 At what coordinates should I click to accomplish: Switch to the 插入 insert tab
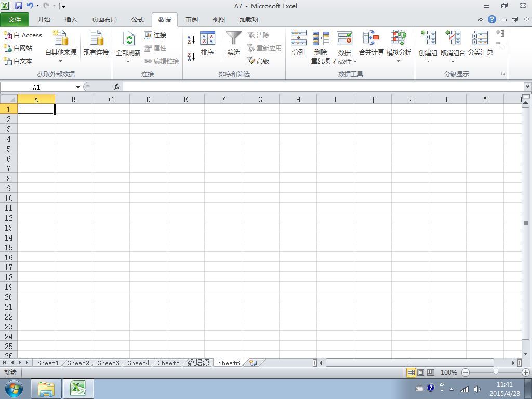[x=71, y=20]
